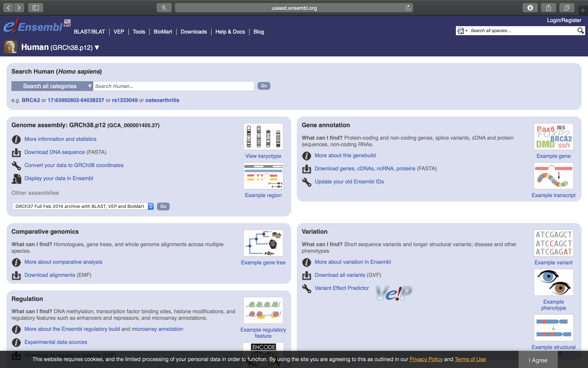Open the Example transcript thumbnail
This screenshot has width=588, height=368.
point(553,176)
